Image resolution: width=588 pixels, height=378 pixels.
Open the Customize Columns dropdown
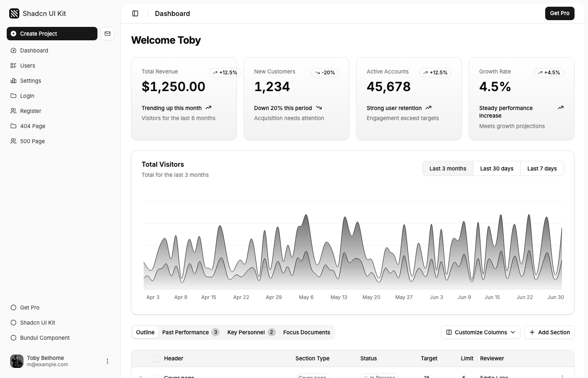480,332
